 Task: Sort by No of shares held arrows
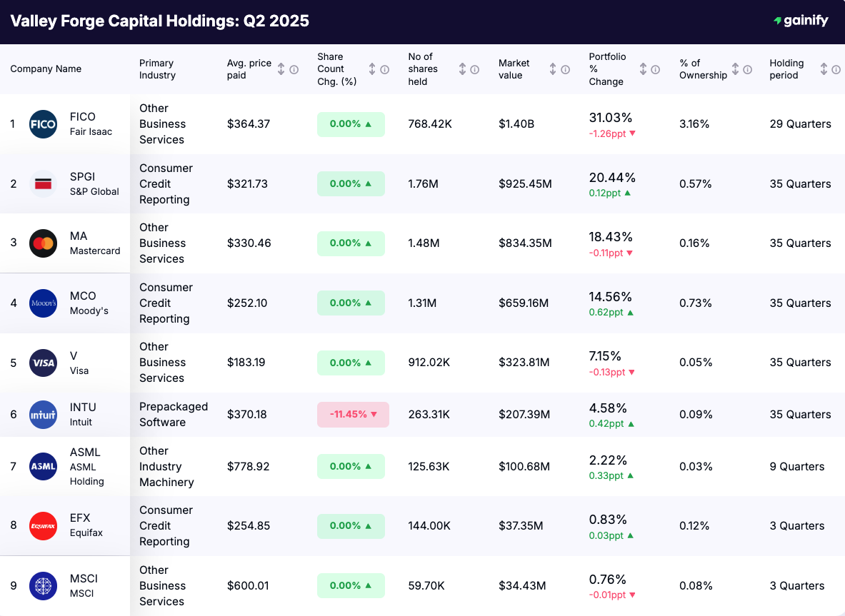(462, 69)
